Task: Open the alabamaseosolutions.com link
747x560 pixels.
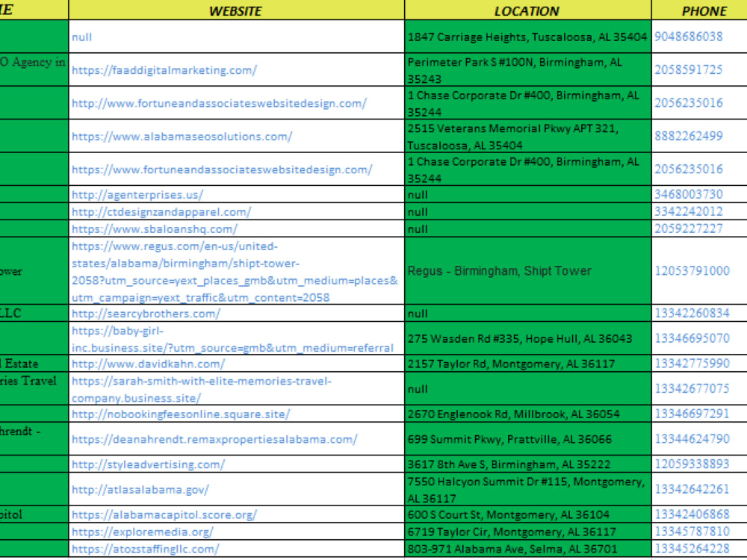Action: (182, 137)
